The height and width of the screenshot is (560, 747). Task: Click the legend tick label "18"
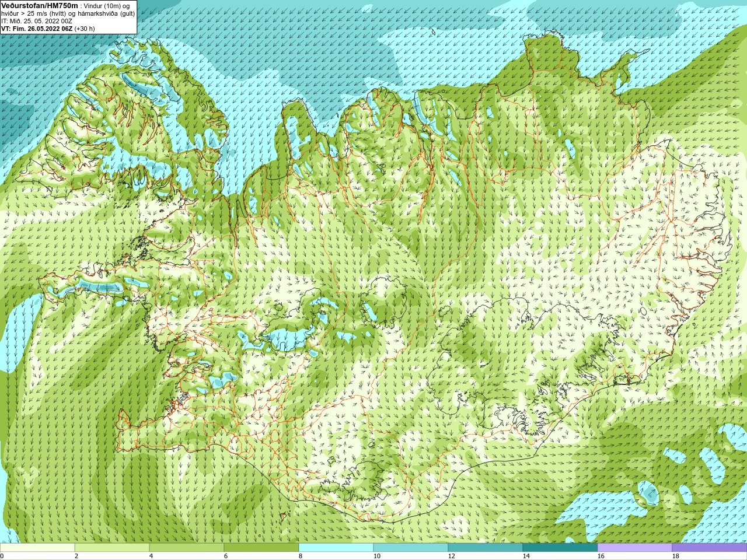[x=675, y=556]
